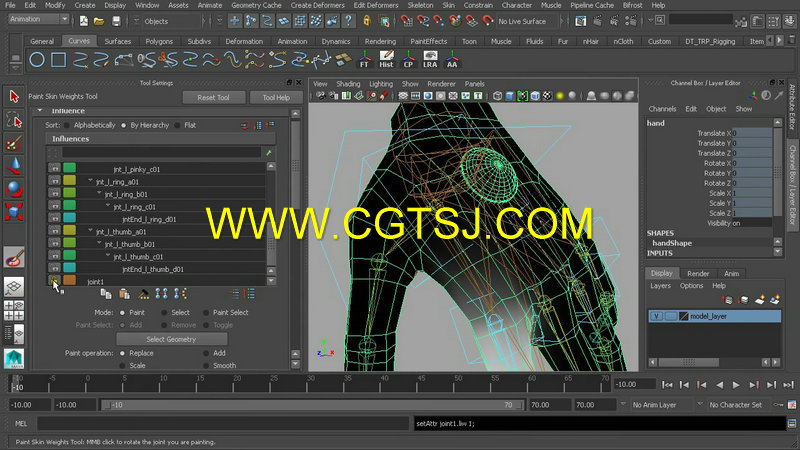Set mode to Paint Select
Viewport: 800px width, 450px height.
206,312
